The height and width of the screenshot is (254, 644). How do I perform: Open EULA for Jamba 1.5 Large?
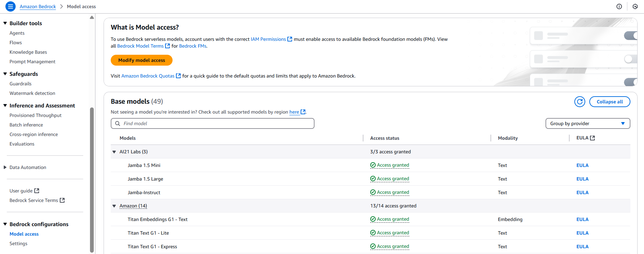(x=583, y=179)
